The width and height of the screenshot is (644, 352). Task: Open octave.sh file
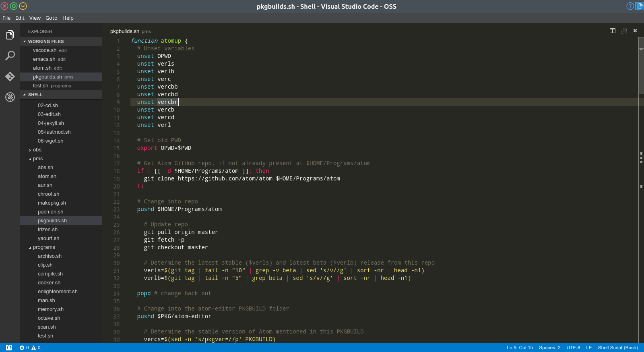(61, 318)
